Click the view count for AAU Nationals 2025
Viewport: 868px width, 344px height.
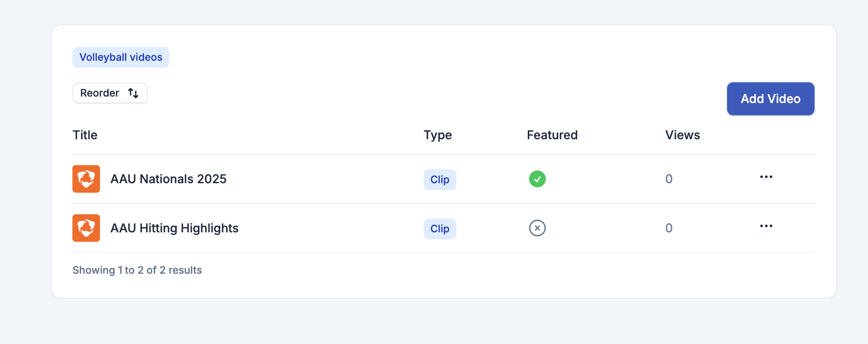669,179
